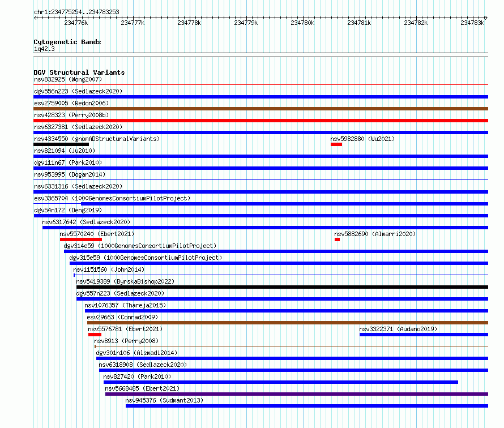The image size is (504, 428).
Task: Select nsv945376 (Sudmant2013) label
Action: (164, 400)
